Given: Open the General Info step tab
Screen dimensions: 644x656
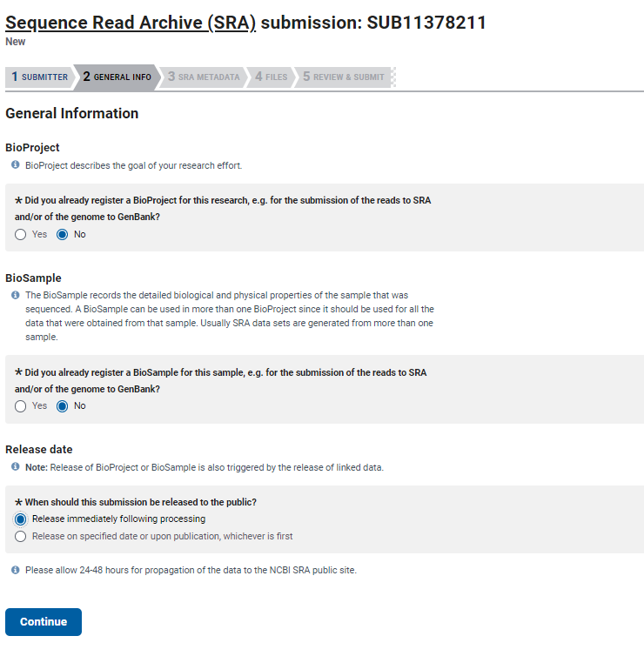Looking at the screenshot, I should [117, 77].
